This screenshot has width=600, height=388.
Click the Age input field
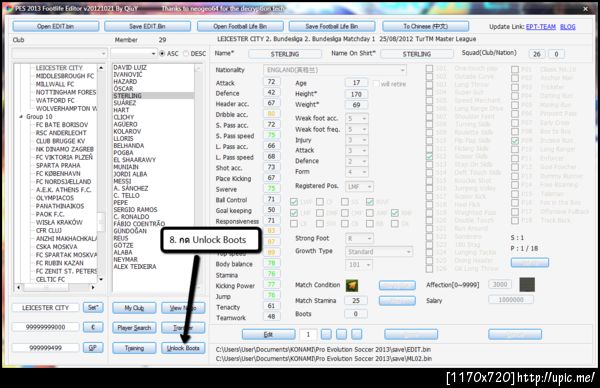tap(356, 83)
